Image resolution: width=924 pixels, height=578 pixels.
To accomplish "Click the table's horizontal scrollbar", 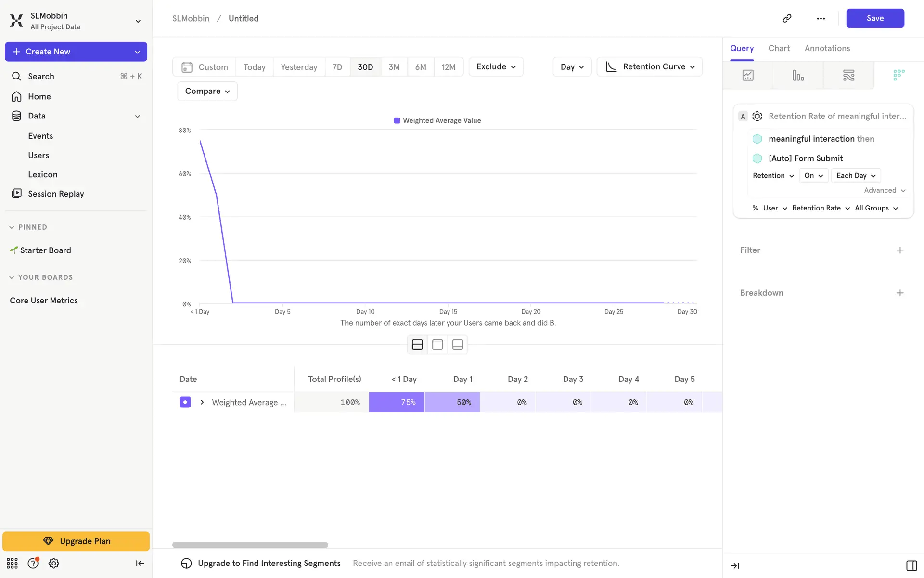I will coord(250,545).
